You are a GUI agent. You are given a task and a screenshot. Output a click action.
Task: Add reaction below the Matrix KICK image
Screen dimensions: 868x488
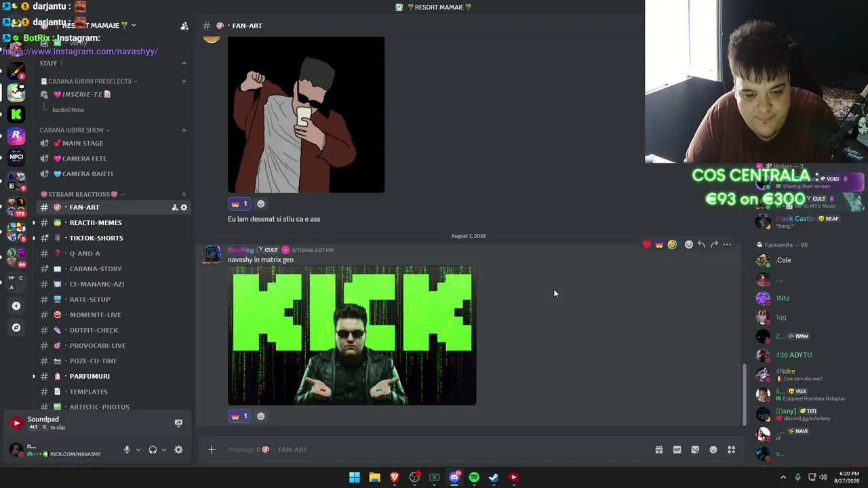[x=260, y=416]
